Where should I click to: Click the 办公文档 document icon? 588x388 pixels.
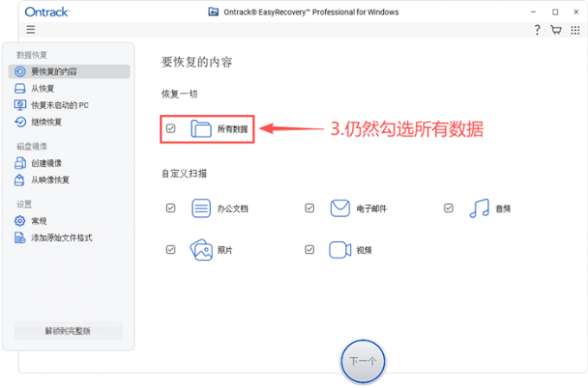(201, 208)
